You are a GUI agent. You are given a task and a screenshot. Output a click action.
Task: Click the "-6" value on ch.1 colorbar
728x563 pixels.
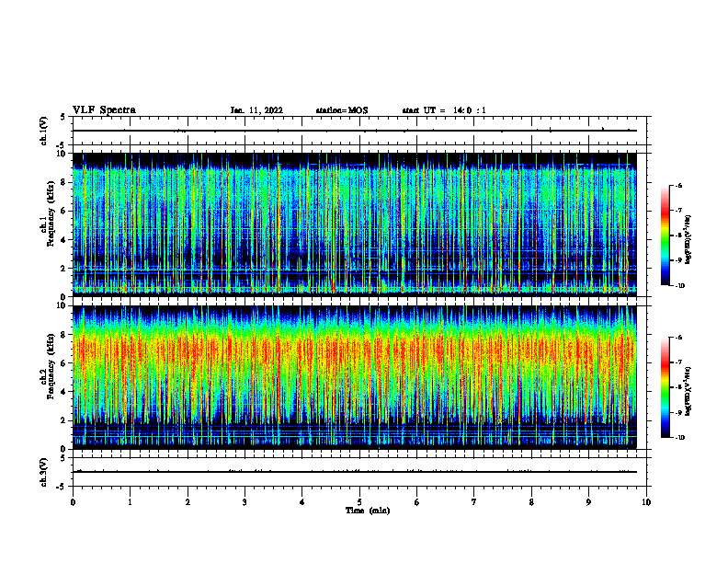click(678, 185)
